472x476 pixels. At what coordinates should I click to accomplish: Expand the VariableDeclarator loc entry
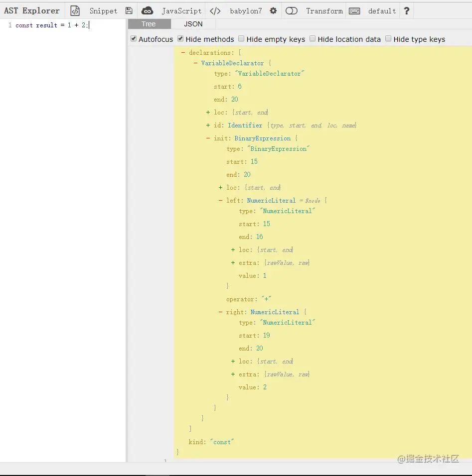click(x=208, y=113)
